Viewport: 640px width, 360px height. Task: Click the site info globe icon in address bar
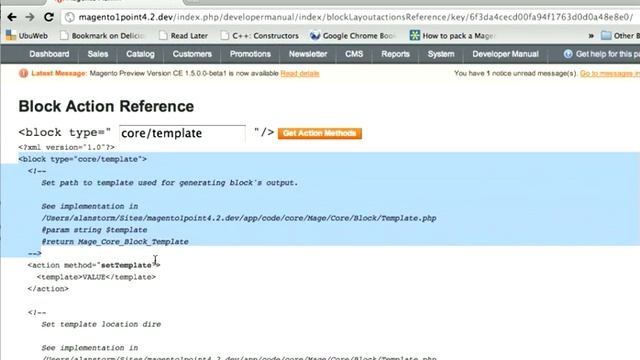pyautogui.click(x=70, y=17)
